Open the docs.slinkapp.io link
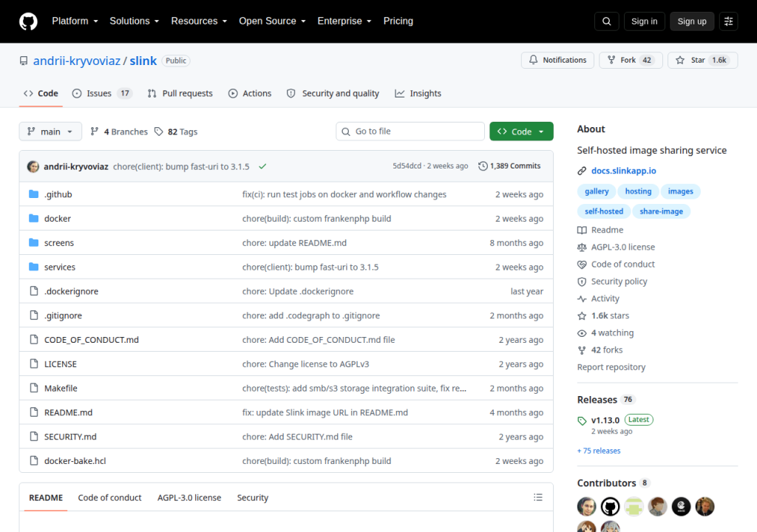Image resolution: width=757 pixels, height=532 pixels. pyautogui.click(x=624, y=171)
